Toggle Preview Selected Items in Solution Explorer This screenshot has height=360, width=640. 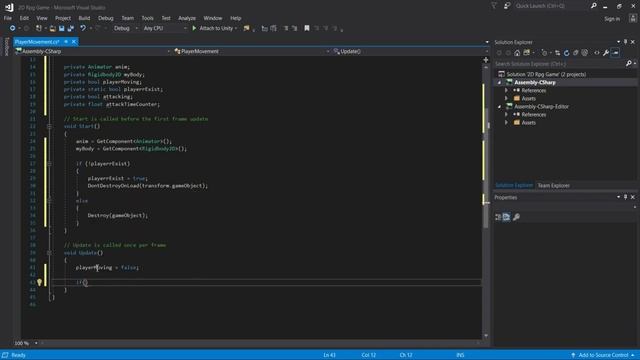[x=615, y=53]
